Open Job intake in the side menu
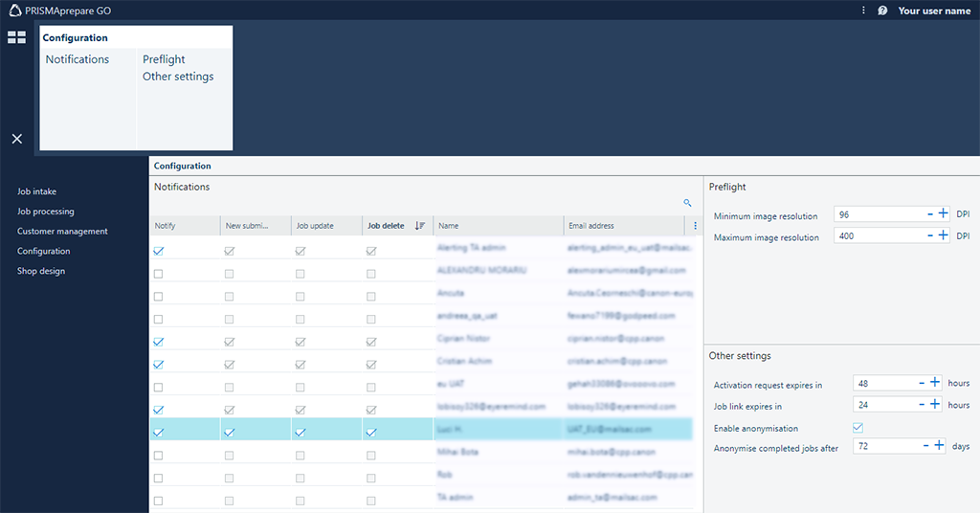Viewport: 980px width, 513px height. (x=37, y=191)
